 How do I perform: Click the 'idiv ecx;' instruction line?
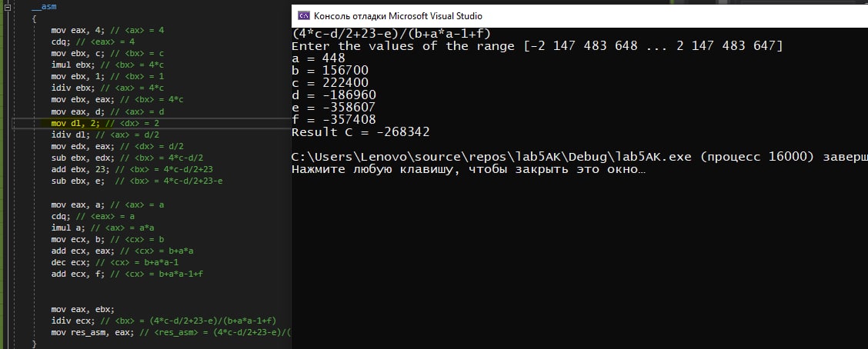point(163,321)
